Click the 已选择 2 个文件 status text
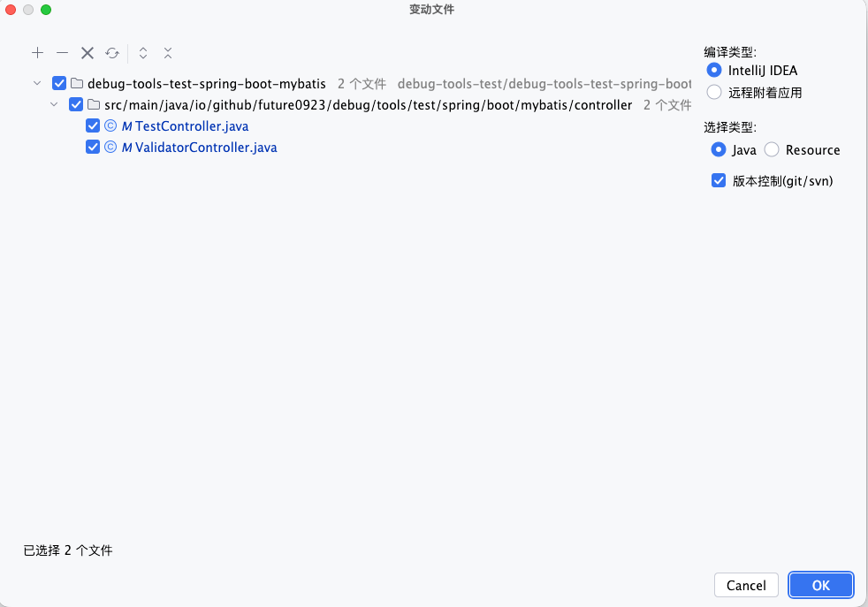Screen dimensions: 868x607 pos(68,550)
